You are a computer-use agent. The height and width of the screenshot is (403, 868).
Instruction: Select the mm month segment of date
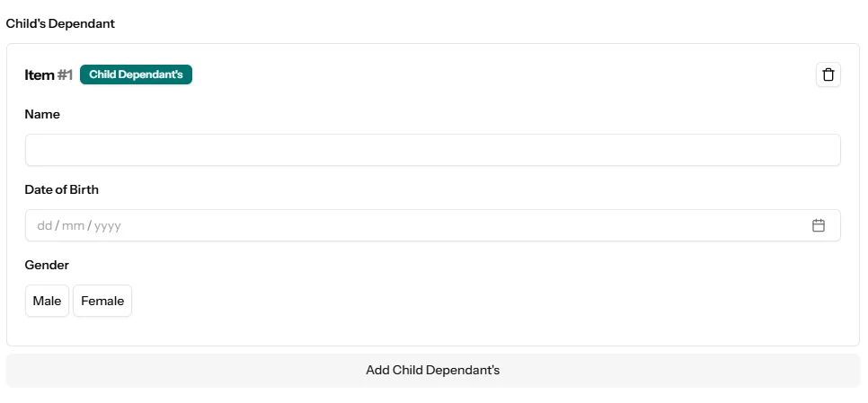73,226
